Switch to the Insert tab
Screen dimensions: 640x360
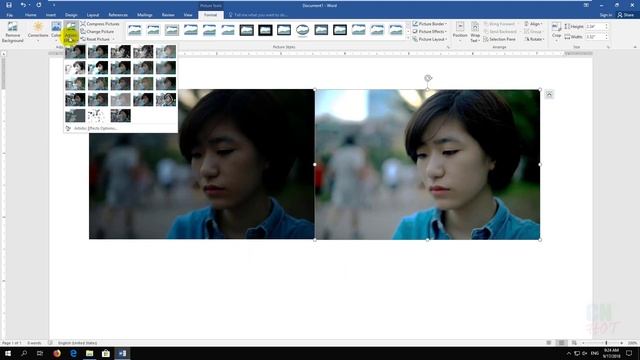(51, 15)
